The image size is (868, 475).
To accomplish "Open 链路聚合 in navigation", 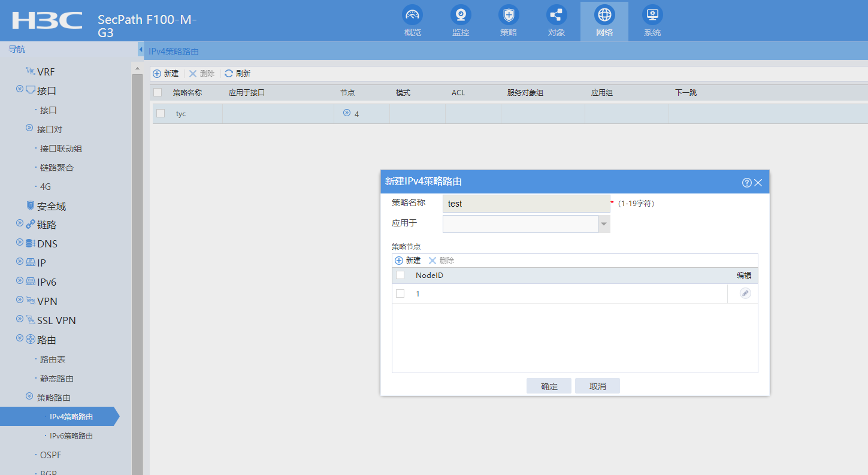I will (x=57, y=168).
